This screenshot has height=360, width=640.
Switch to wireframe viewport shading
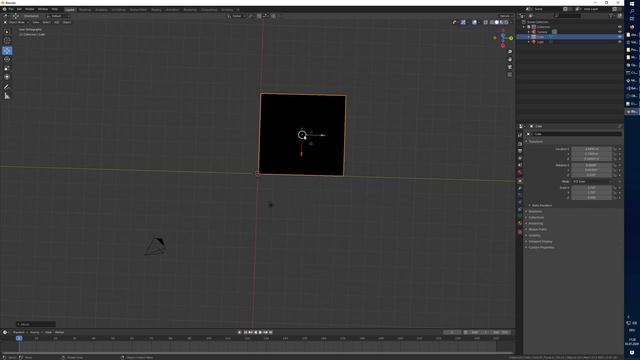[x=492, y=22]
